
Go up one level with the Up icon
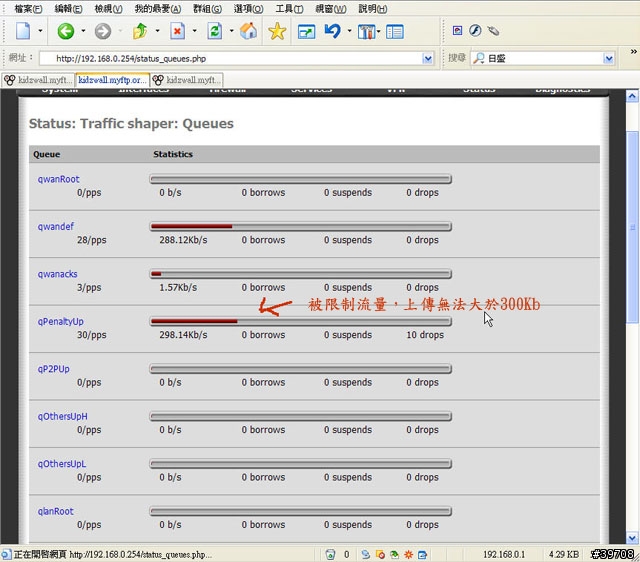140,31
